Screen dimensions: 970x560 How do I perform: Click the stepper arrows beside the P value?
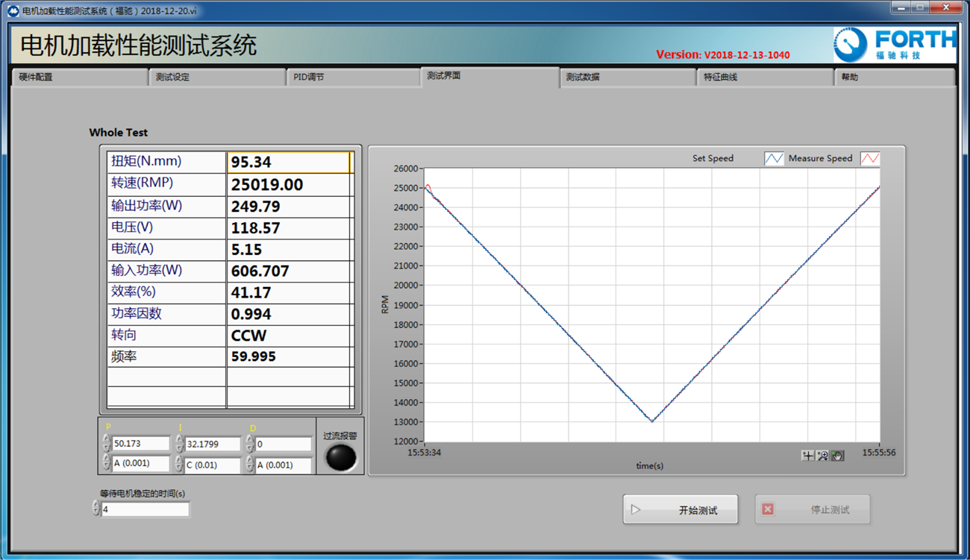[106, 444]
